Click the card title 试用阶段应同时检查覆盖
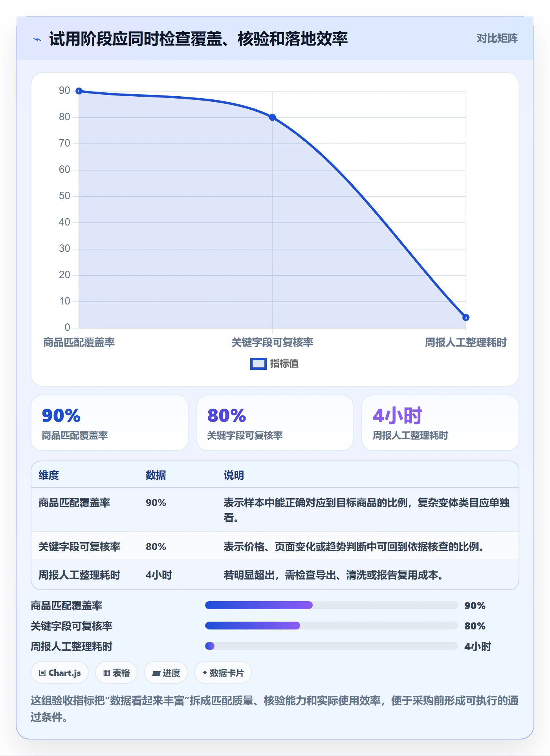The image size is (550, 756). tap(198, 39)
